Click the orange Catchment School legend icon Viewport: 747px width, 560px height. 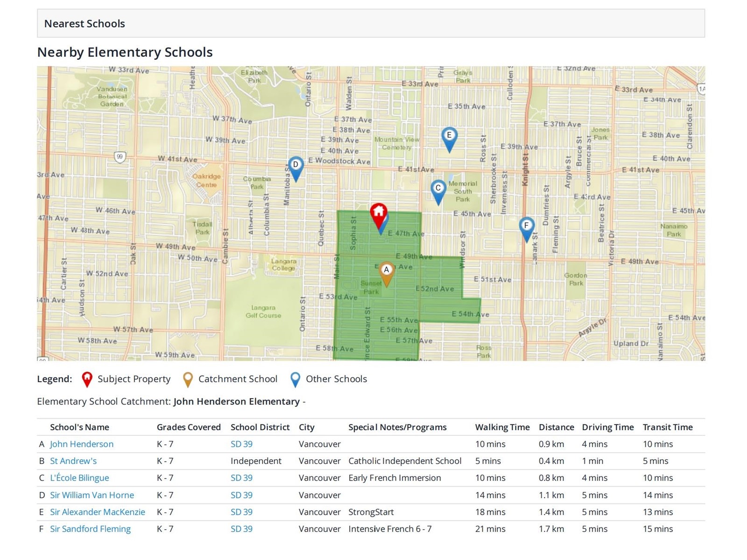(x=188, y=379)
